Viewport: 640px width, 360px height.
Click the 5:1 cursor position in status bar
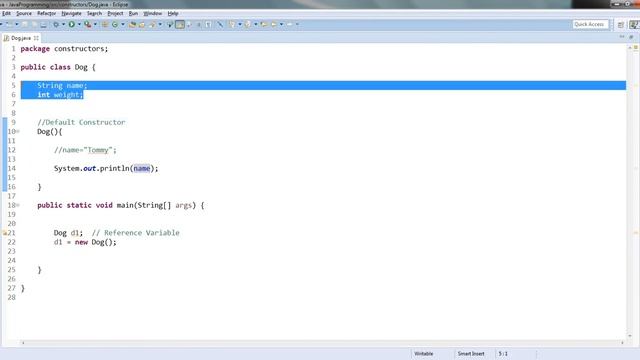click(x=503, y=354)
